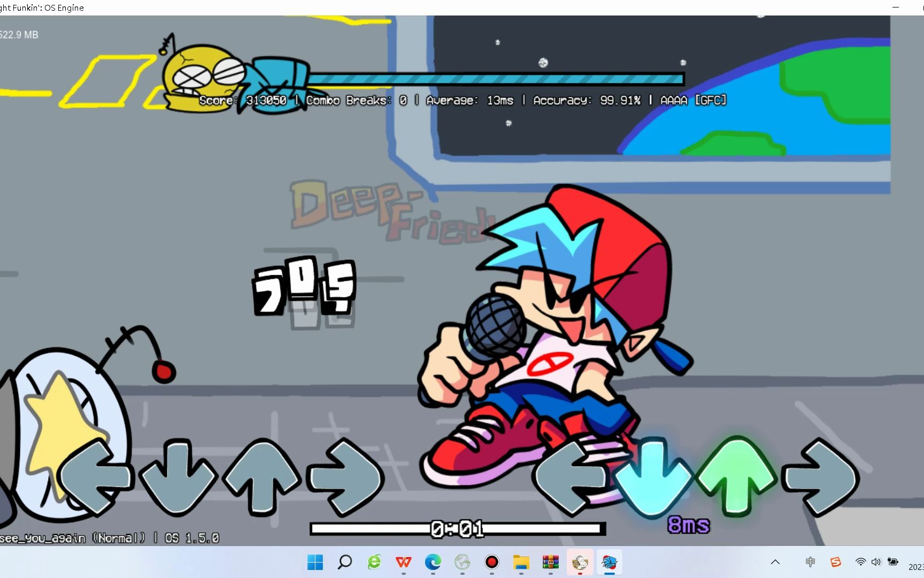Open the gray globe browser taskbar icon
This screenshot has height=578, width=924.
pyautogui.click(x=463, y=562)
